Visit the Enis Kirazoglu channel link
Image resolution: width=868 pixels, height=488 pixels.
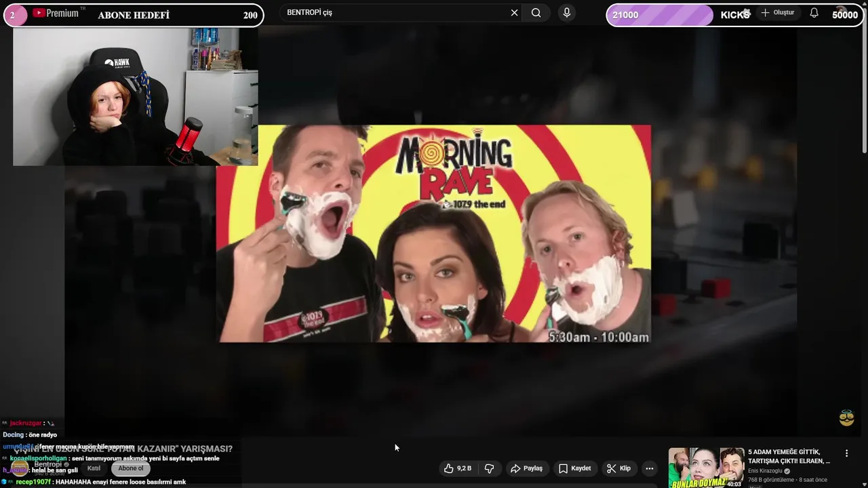[x=765, y=471]
